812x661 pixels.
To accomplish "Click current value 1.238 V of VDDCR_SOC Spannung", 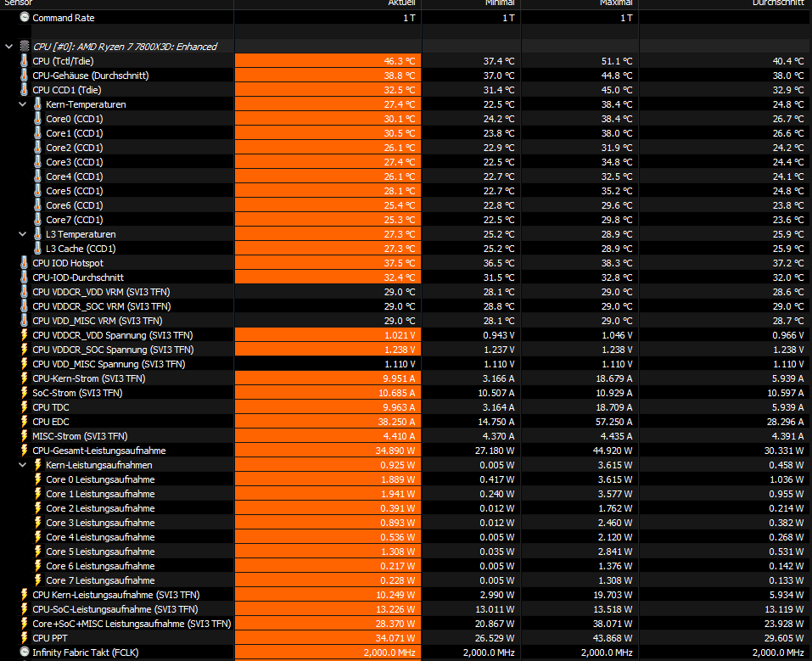I will pyautogui.click(x=400, y=350).
